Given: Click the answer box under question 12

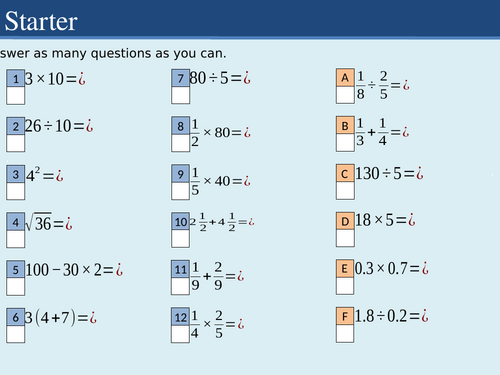Looking at the screenshot, I should pos(181,334).
